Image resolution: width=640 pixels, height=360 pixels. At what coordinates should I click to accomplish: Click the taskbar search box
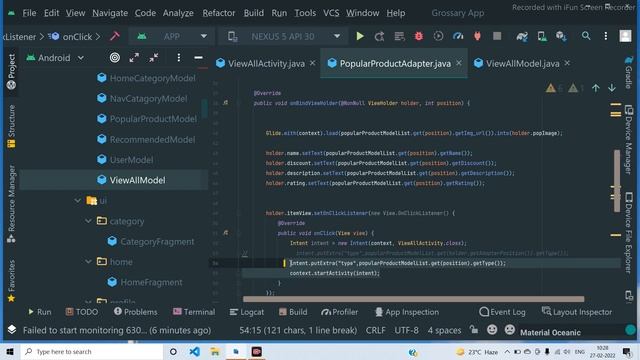(x=92, y=351)
